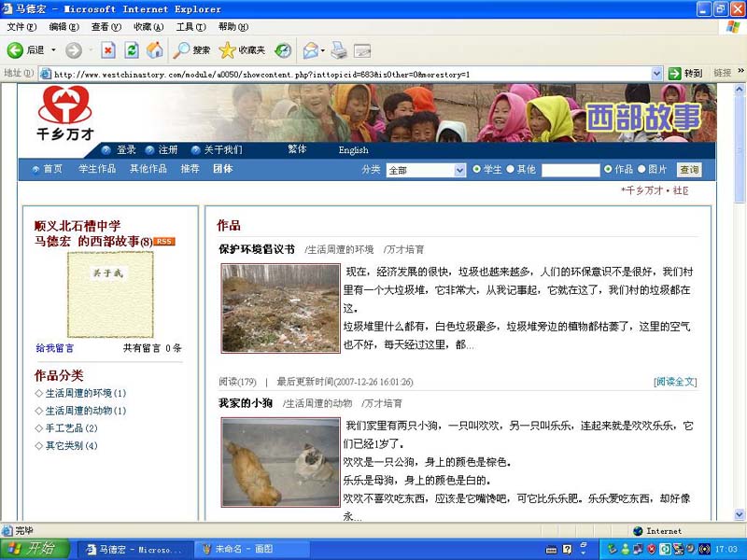Screen dimensions: 747x560
Task: Click the garbage dump article thumbnail
Action: point(281,309)
